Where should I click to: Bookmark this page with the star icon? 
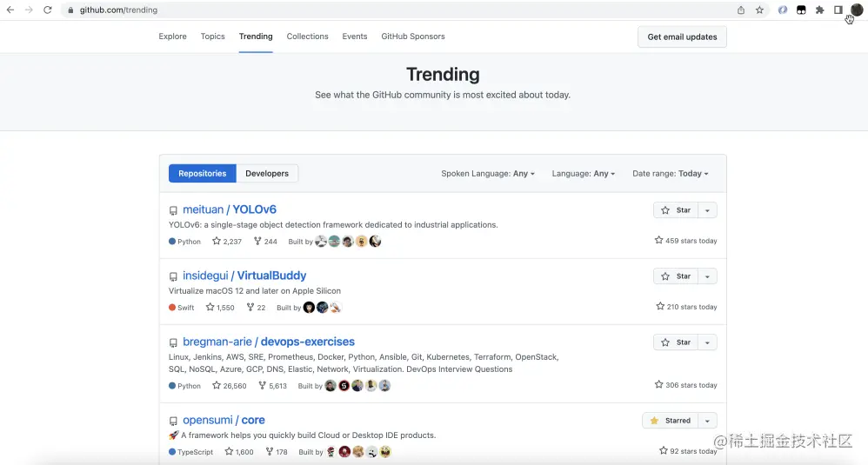(x=759, y=10)
